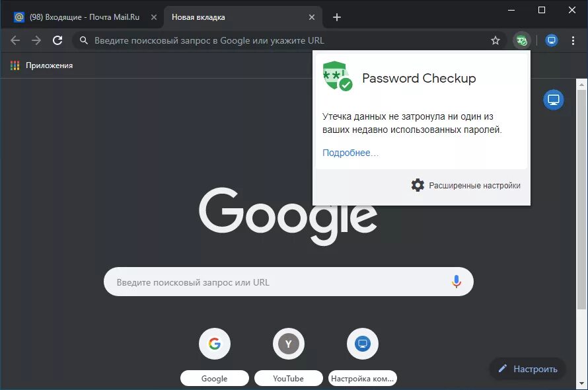Click the Password Checkup extension toolbar icon

click(522, 40)
